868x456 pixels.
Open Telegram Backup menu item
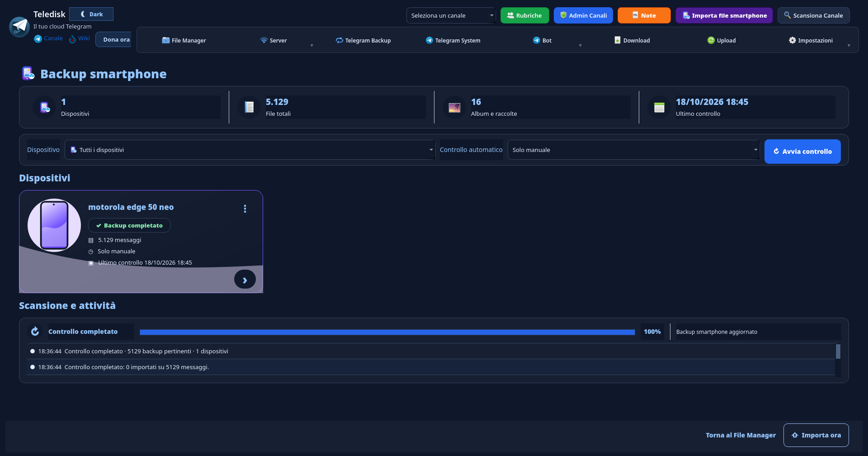(363, 40)
